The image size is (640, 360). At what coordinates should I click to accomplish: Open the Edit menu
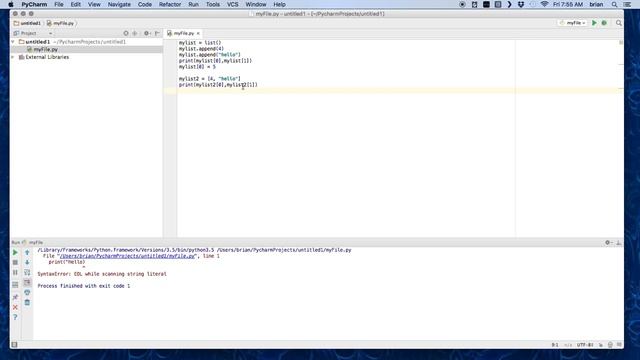click(x=76, y=4)
